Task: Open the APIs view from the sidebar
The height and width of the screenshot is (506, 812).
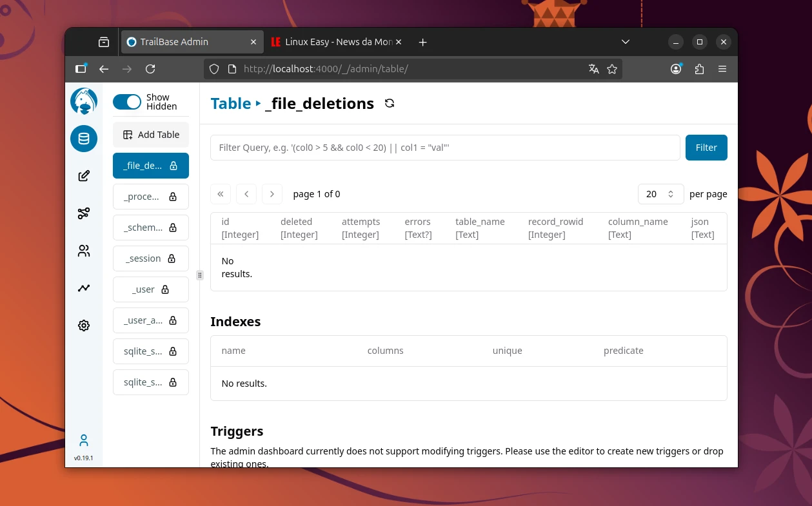Action: coord(83,213)
